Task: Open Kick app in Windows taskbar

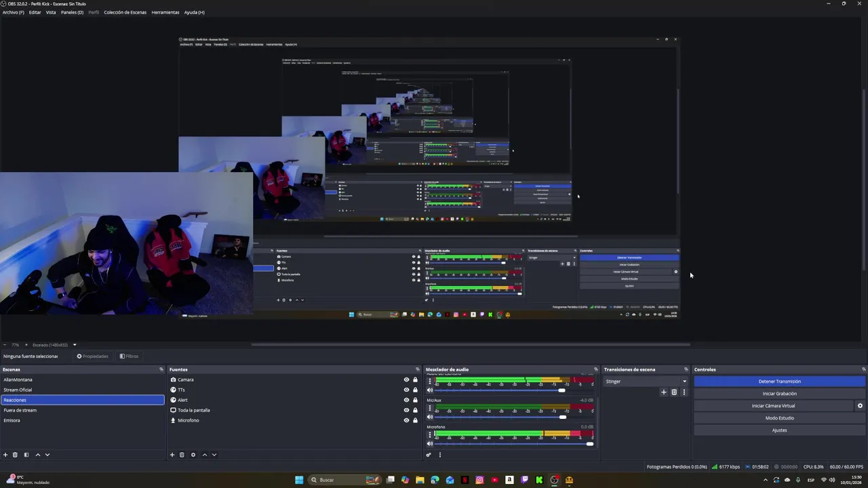Action: click(539, 480)
